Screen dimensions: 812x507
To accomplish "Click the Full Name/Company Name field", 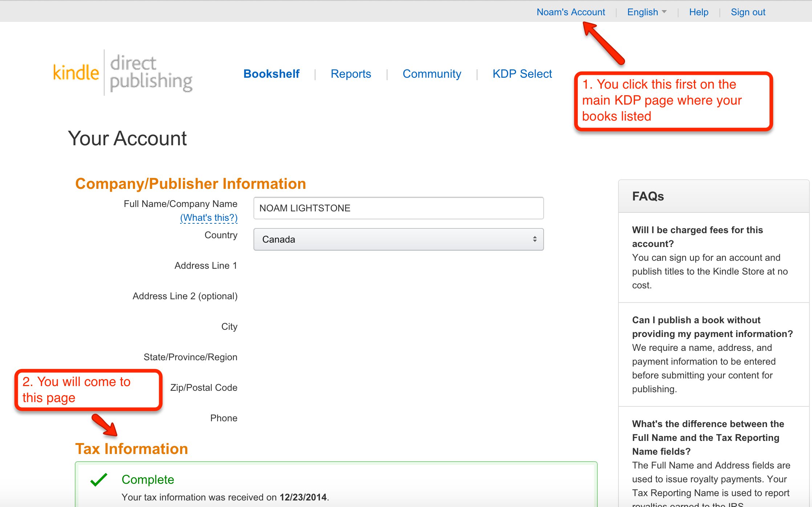I will click(398, 208).
